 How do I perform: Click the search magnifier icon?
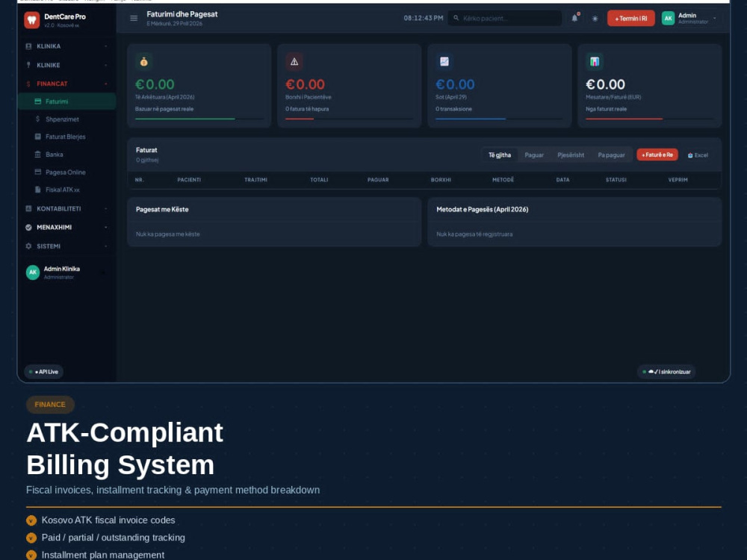coord(456,18)
